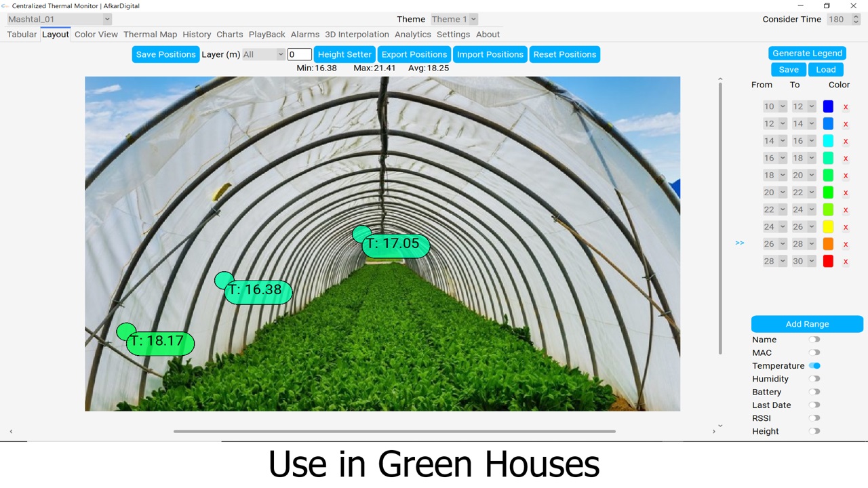Image resolution: width=868 pixels, height=488 pixels.
Task: Open the 3D Interpolation tab
Action: [357, 35]
